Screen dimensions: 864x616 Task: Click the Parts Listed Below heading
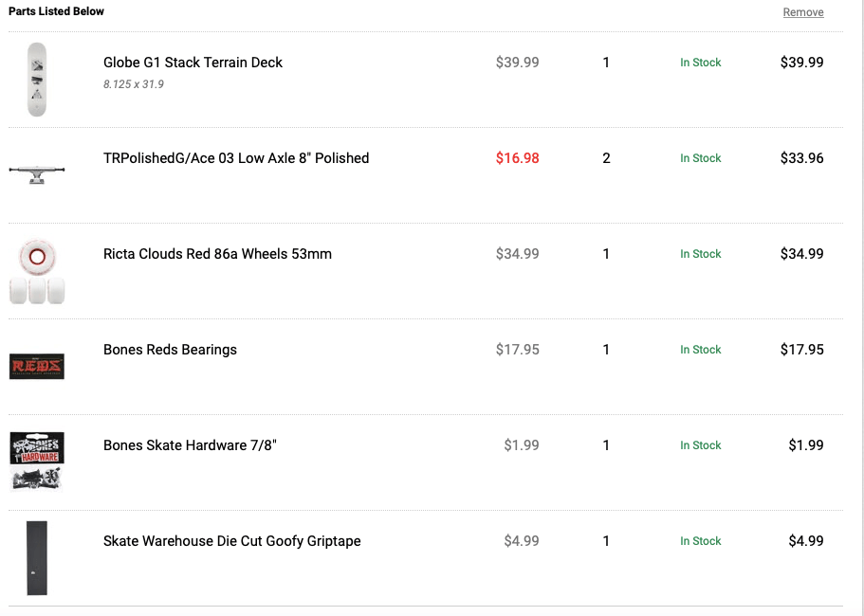click(x=57, y=11)
